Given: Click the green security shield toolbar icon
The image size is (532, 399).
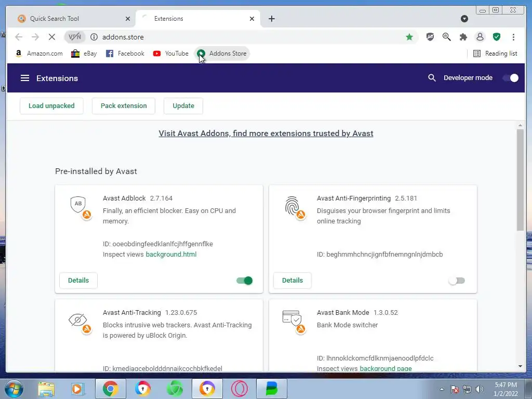Looking at the screenshot, I should click(497, 37).
